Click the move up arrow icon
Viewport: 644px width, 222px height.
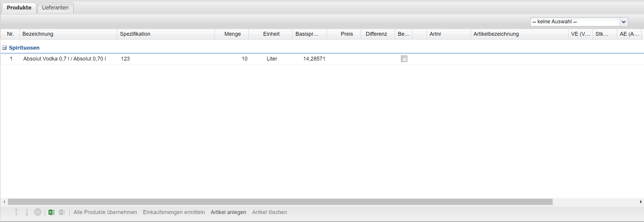point(16,212)
